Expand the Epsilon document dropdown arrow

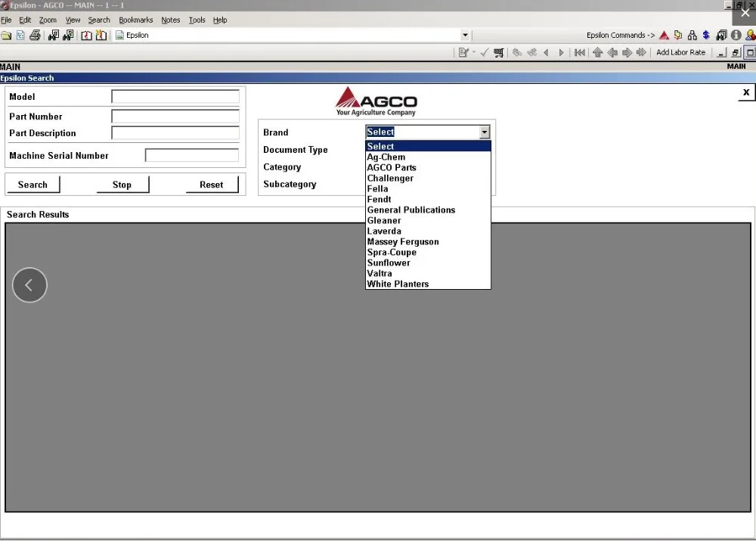465,36
